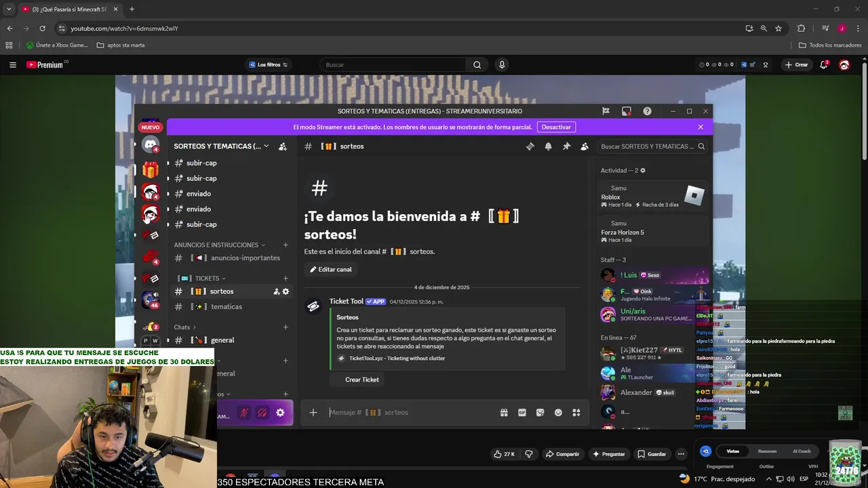Add channel to ANUNCIOS E INSTRUCCIONES category
Image resolution: width=868 pixels, height=488 pixels.
pyautogui.click(x=285, y=245)
